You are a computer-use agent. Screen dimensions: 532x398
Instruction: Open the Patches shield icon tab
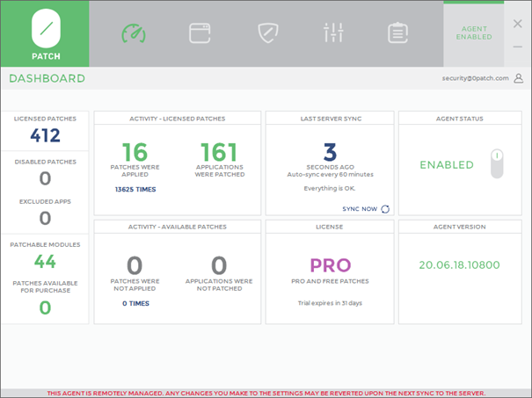click(268, 33)
